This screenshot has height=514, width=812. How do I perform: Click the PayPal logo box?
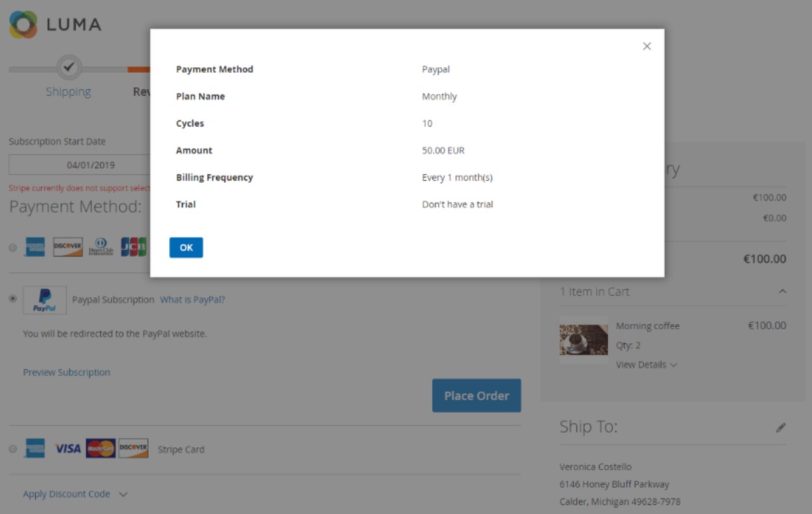[x=45, y=300]
